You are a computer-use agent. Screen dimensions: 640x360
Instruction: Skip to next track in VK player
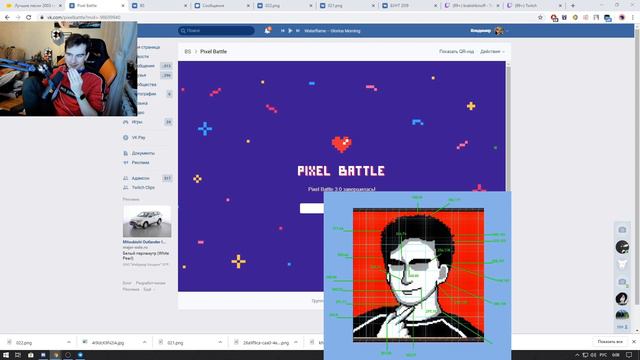298,31
